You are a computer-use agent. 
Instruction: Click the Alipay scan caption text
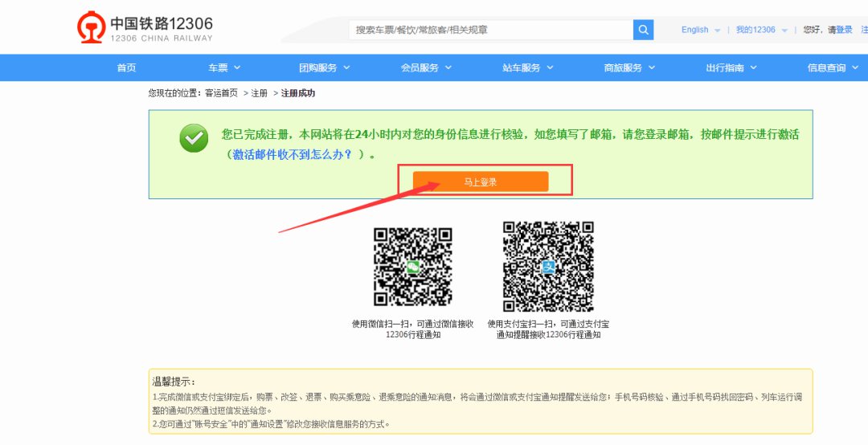pyautogui.click(x=548, y=329)
